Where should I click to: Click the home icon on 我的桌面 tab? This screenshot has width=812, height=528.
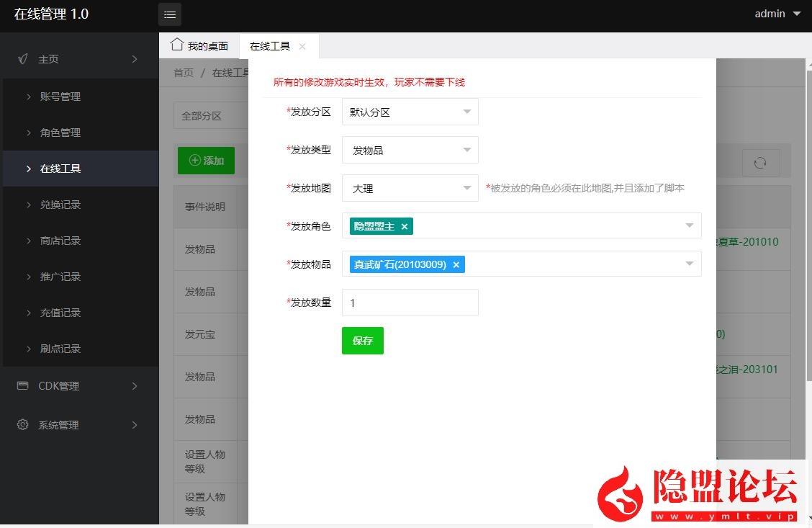(176, 45)
